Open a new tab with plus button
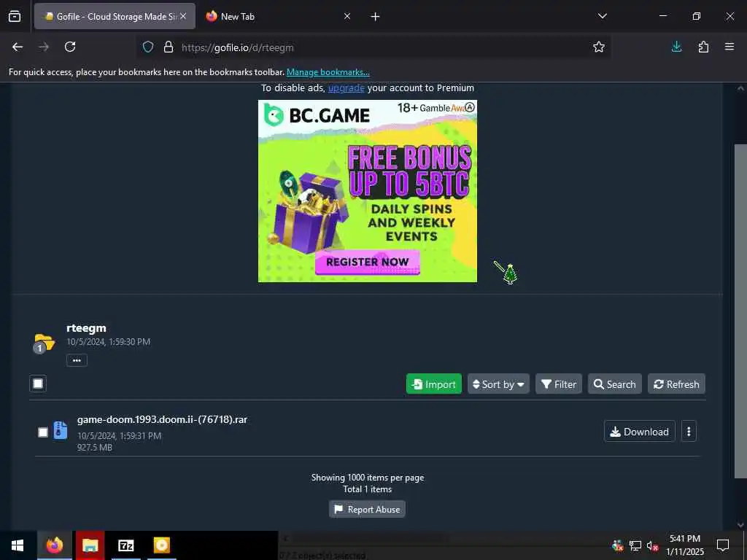The image size is (747, 560). (x=375, y=17)
